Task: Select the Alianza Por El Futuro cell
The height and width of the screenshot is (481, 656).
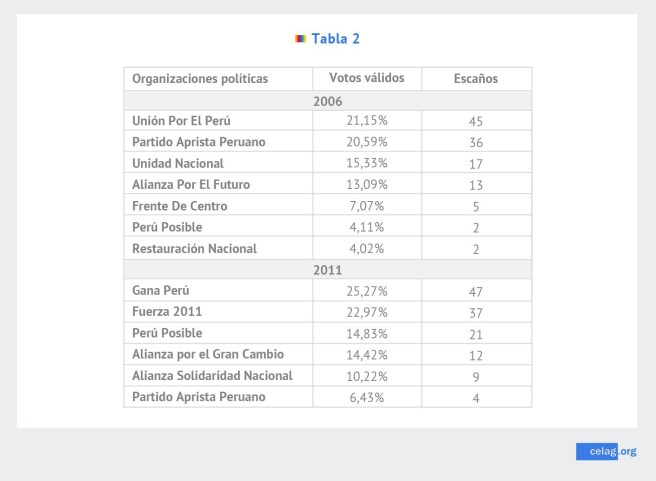Action: tap(191, 184)
